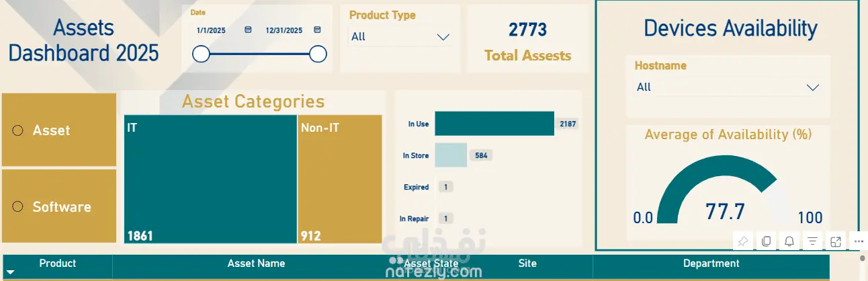Click the IT category treemap block
Image resolution: width=868 pixels, height=281 pixels.
(210, 179)
